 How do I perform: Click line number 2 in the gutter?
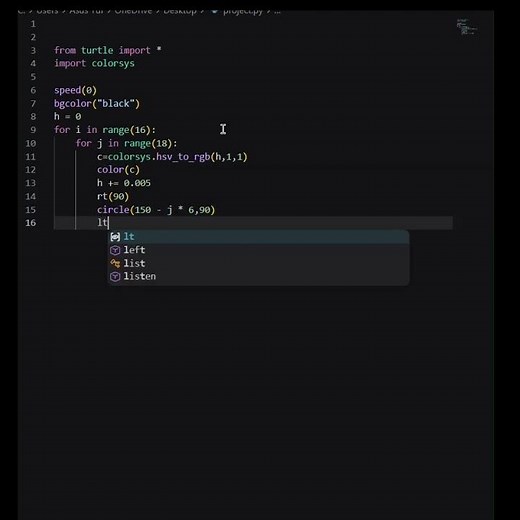(33, 37)
